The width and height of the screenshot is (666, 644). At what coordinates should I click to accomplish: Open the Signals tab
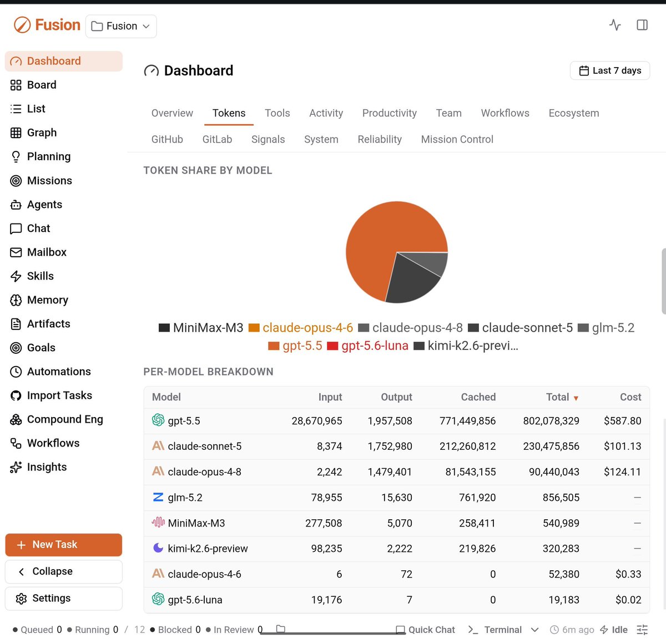(x=268, y=139)
